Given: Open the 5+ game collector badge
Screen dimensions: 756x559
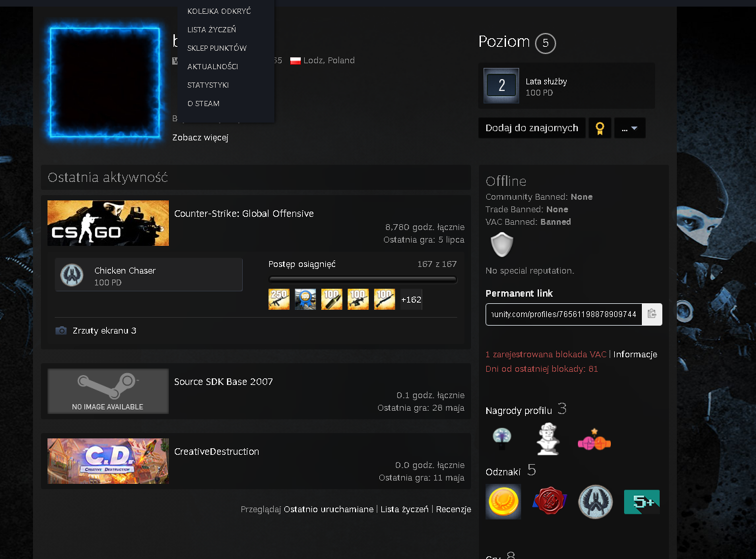Looking at the screenshot, I should [x=642, y=502].
